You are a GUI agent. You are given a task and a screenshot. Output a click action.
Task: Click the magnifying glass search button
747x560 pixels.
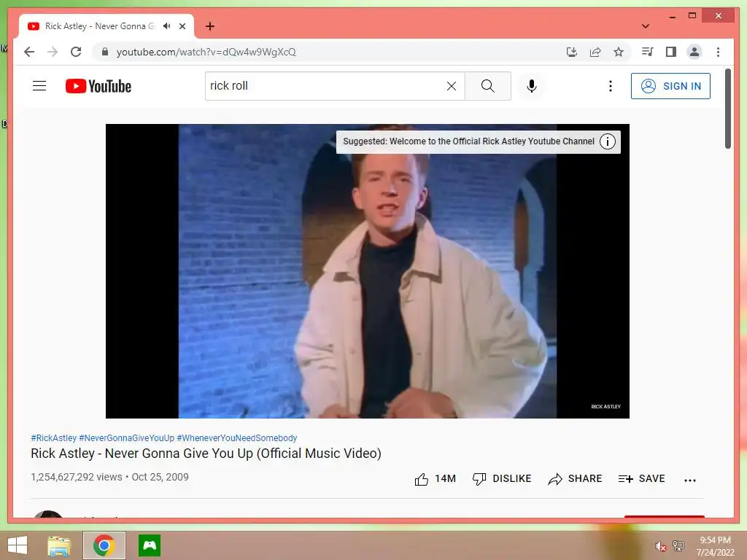[488, 86]
